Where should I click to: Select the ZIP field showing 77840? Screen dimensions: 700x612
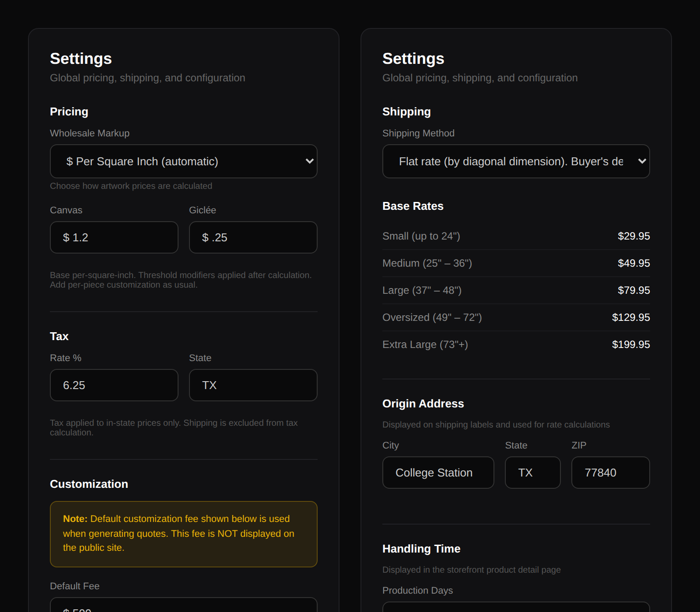(x=610, y=473)
